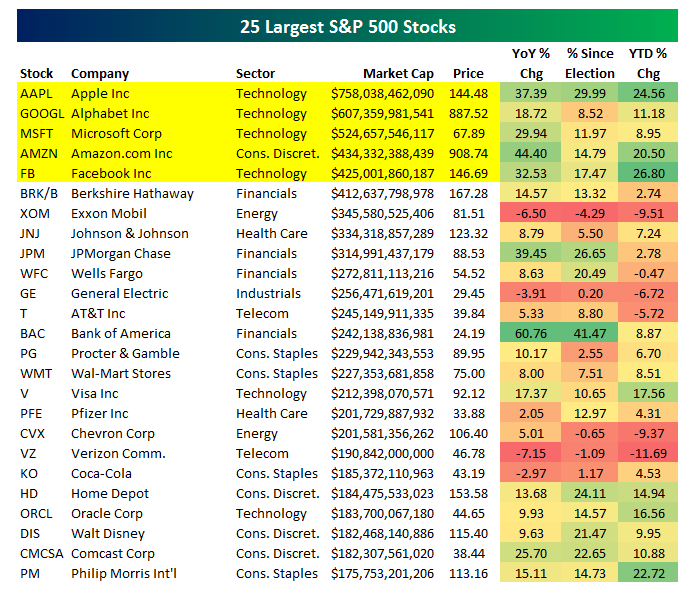The width and height of the screenshot is (688, 590).
Task: Select price 39.84 for AT&T
Action: point(468,314)
